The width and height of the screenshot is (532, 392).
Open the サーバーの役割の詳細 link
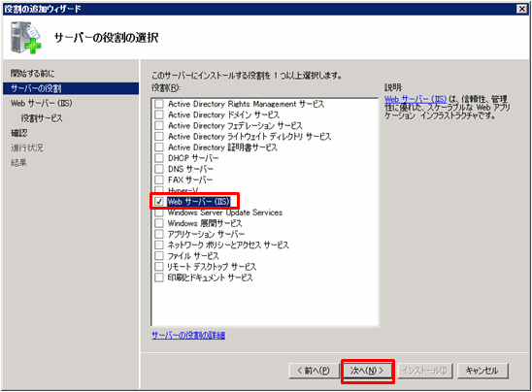pos(188,336)
